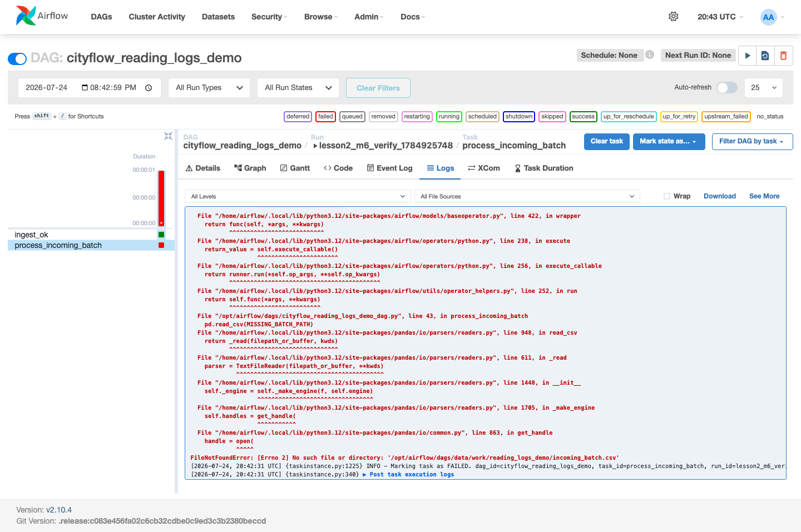Switch to the Task Duration tab

click(x=544, y=168)
